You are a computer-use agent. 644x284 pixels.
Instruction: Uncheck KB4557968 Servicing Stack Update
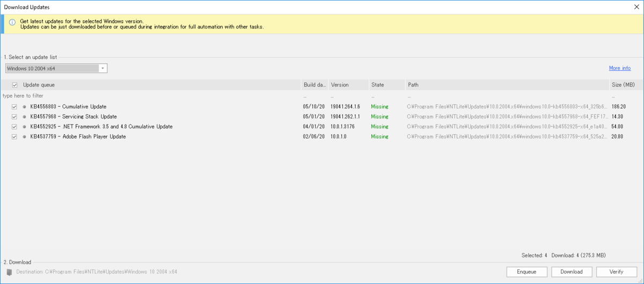[x=14, y=116]
